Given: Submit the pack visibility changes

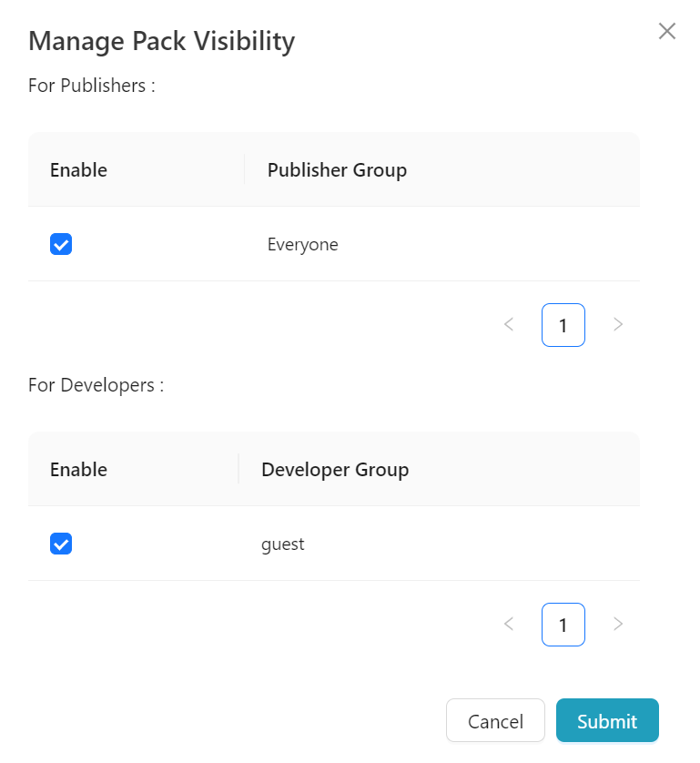Looking at the screenshot, I should point(606,721).
